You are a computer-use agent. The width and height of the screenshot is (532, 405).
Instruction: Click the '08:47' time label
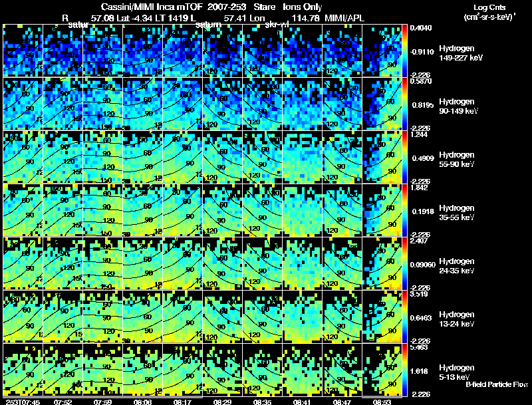click(x=342, y=402)
